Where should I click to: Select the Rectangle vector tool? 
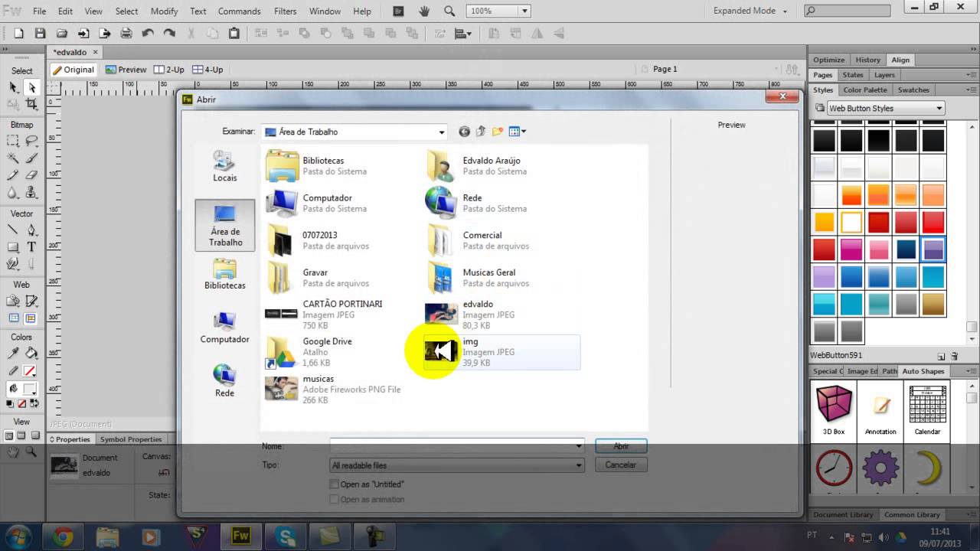(x=13, y=246)
